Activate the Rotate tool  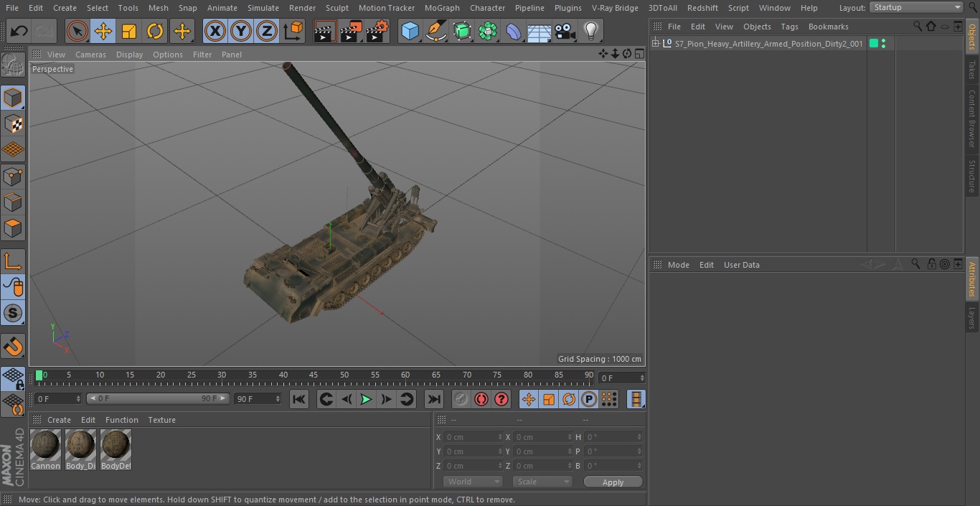pos(155,31)
